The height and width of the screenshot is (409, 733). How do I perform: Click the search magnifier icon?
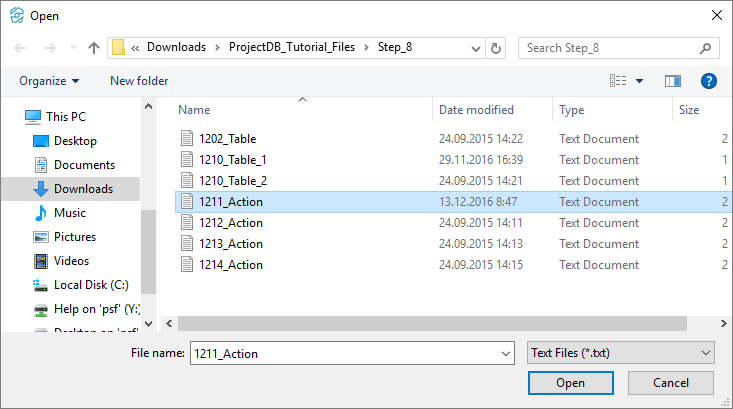[x=705, y=48]
